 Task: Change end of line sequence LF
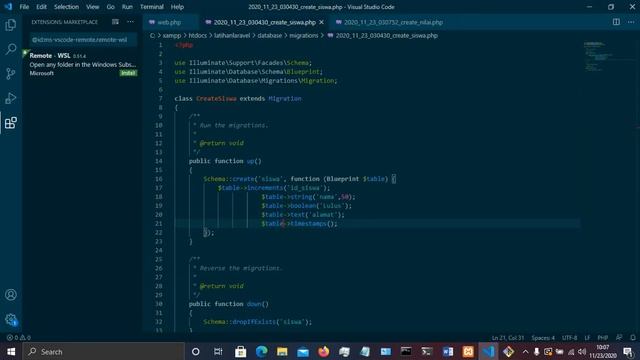pyautogui.click(x=587, y=338)
